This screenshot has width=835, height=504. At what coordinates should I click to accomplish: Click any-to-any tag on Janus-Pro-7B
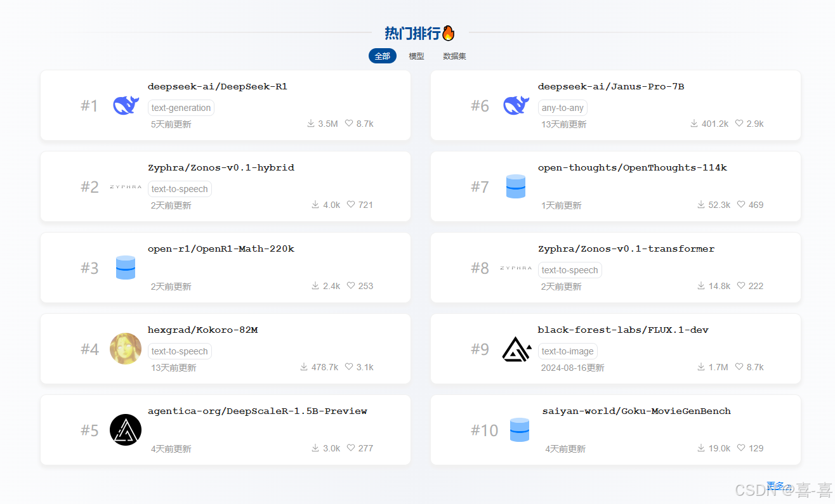coord(563,108)
